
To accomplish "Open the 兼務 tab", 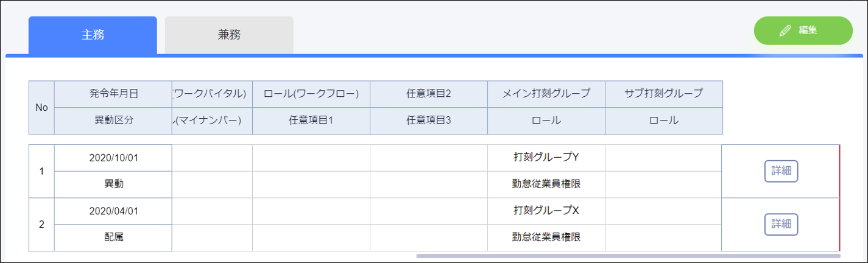I will pyautogui.click(x=229, y=35).
